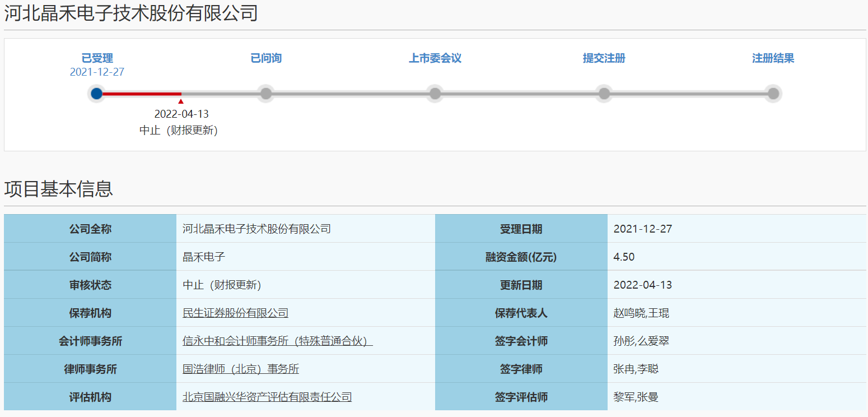The image size is (868, 417).
Task: Click the 评估机构 header cell
Action: coord(90,397)
